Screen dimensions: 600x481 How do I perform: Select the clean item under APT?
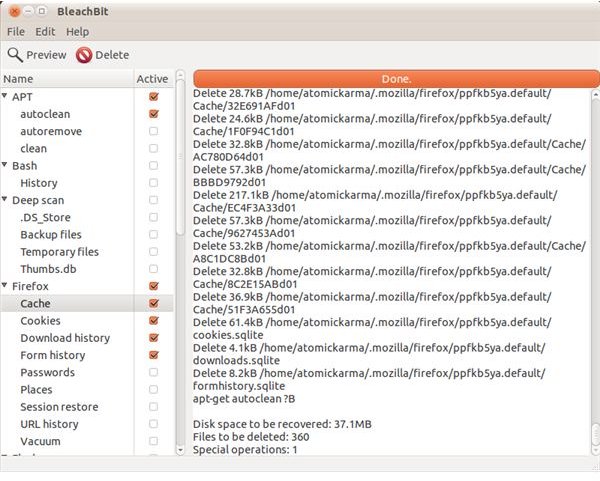(x=34, y=148)
